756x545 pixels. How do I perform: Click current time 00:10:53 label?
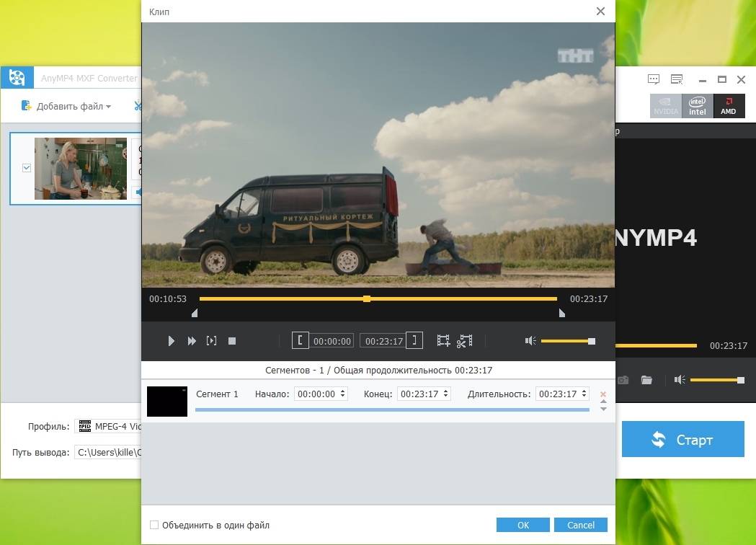168,299
